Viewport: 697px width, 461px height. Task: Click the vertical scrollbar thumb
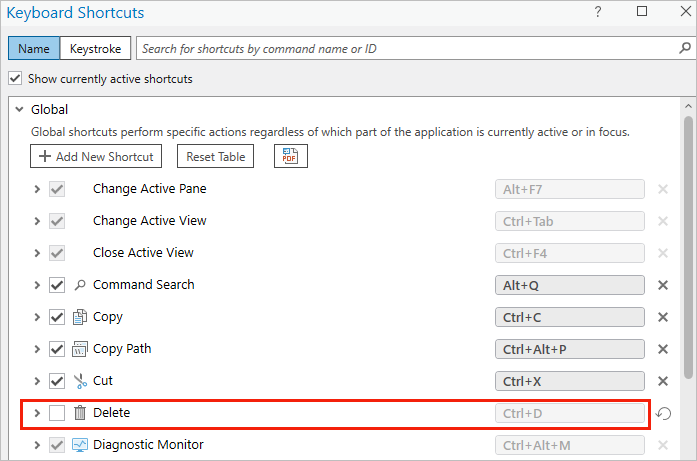[688, 250]
